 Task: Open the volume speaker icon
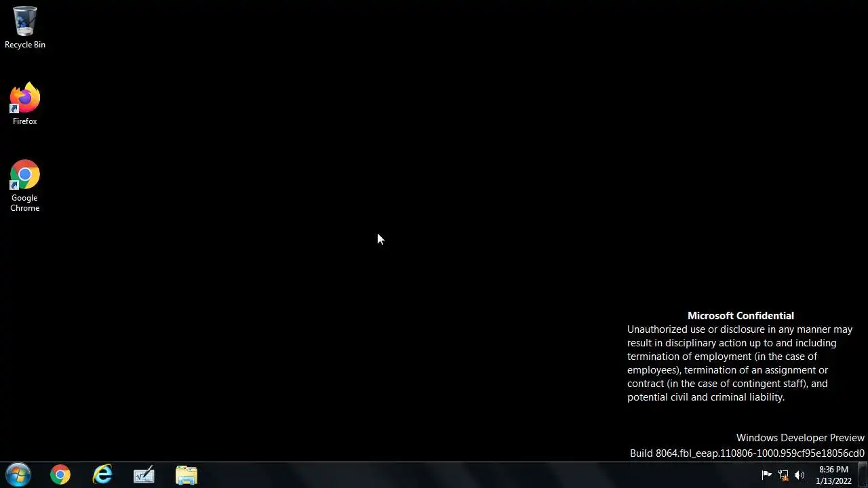coord(800,475)
